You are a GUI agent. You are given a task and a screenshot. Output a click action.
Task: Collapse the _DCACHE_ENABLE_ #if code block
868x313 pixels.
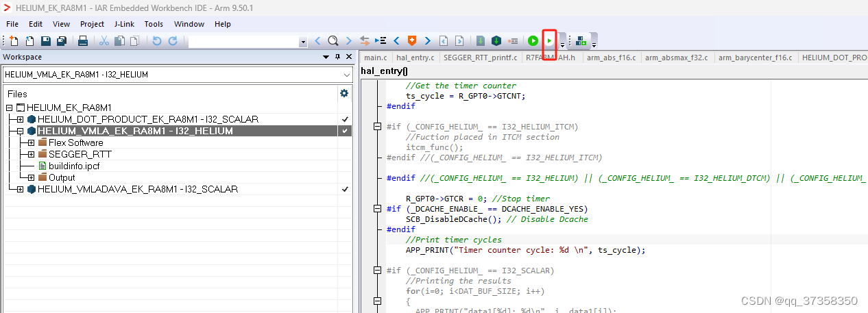(376, 209)
